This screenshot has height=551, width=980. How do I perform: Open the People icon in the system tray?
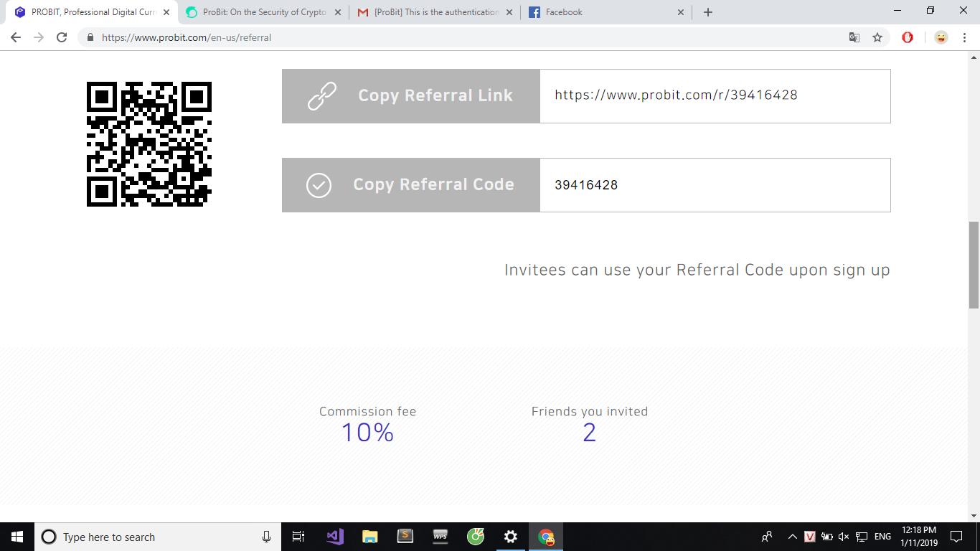[x=767, y=537]
